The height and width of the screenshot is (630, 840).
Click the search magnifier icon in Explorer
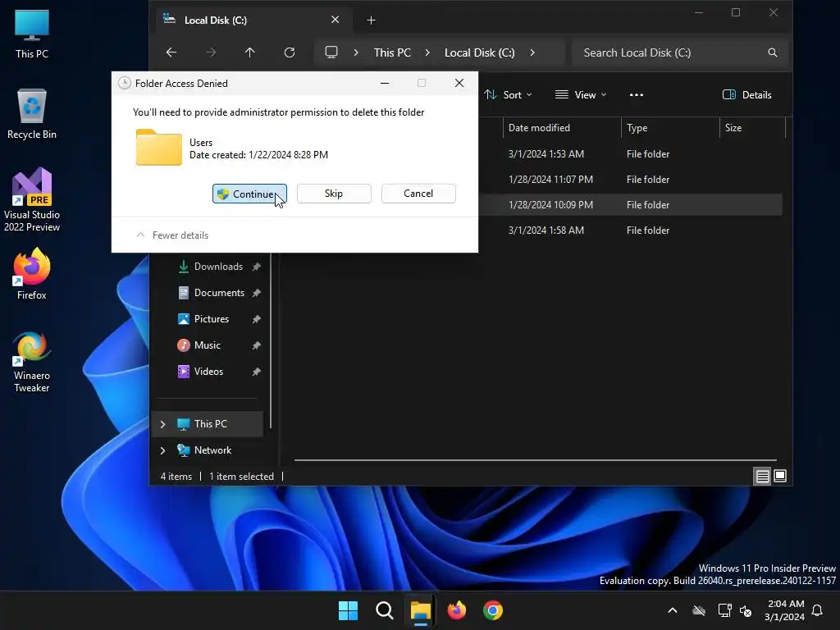tap(772, 52)
